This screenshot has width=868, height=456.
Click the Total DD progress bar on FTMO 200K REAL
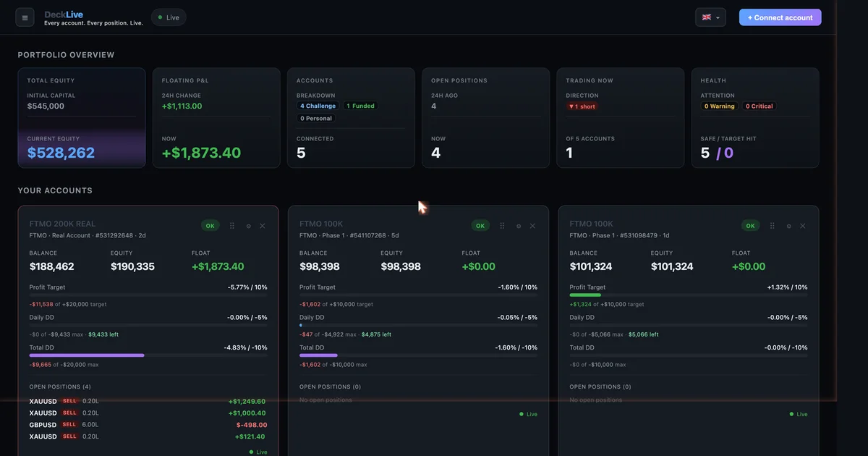coord(148,355)
